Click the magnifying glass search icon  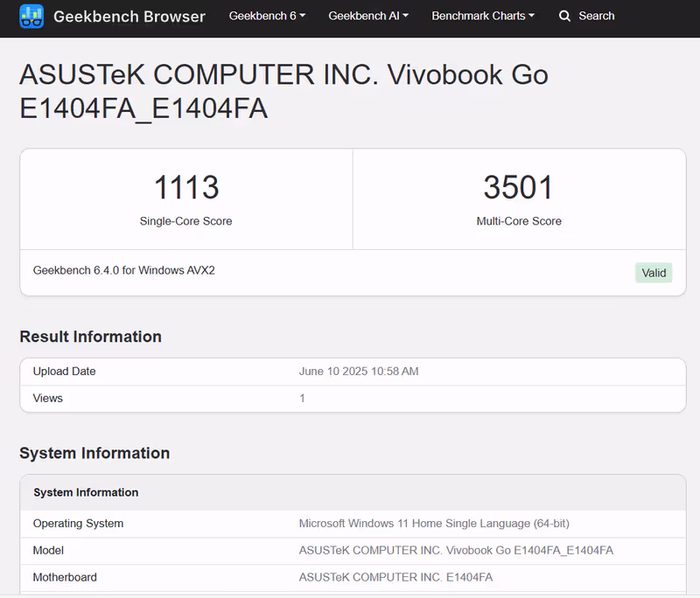click(564, 16)
